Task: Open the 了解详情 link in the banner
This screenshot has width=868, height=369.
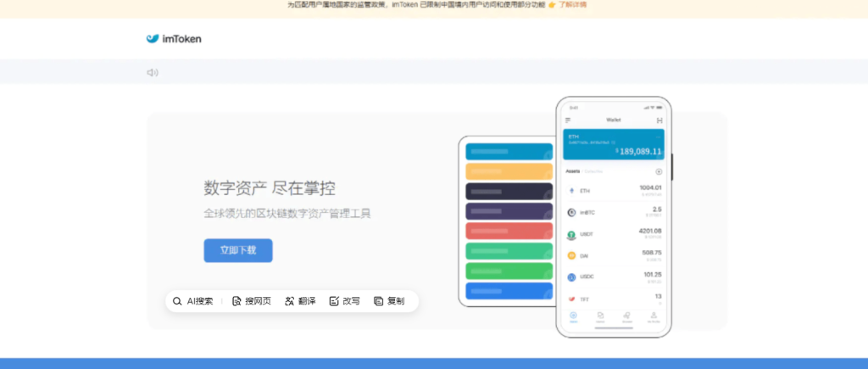Action: [572, 4]
